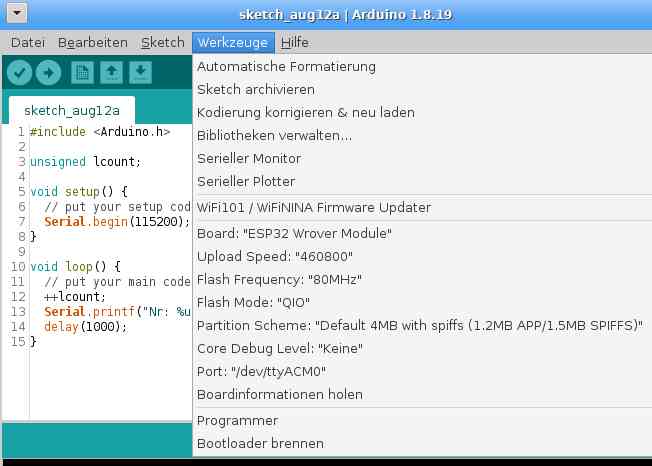Open the Bearbeiten menu
This screenshot has height=466, width=652.
(93, 42)
